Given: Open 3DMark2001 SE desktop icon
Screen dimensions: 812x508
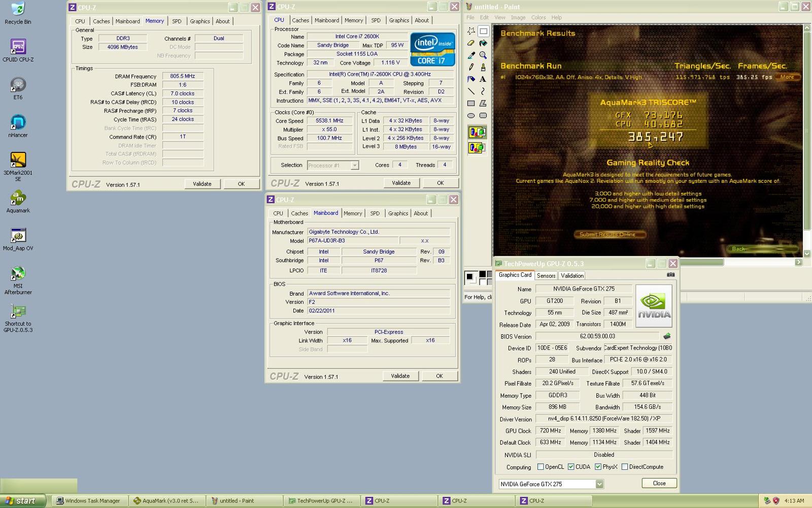Looking at the screenshot, I should point(18,167).
